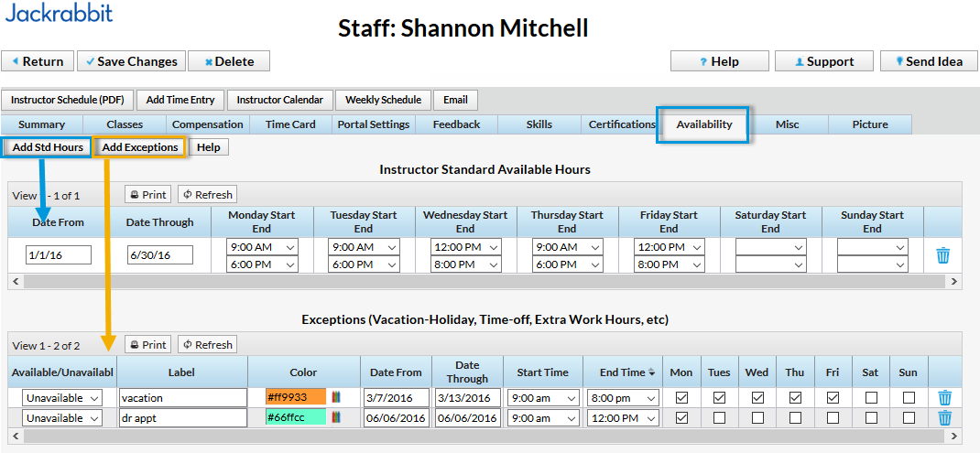Sort by End Time column arrows

[652, 372]
